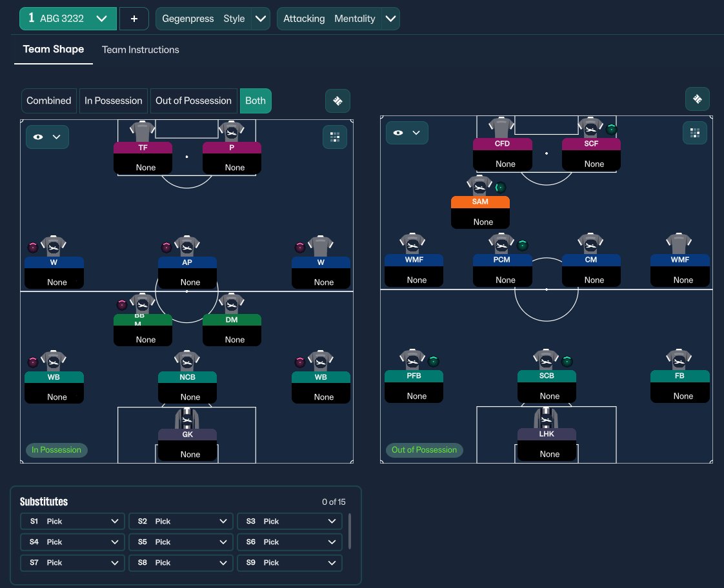Click the SCF shirt icon
Image resolution: width=724 pixels, height=588 pixels.
point(590,127)
